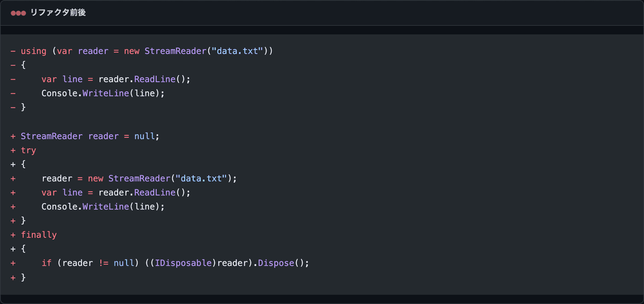Click the red window dots in the header
Image resolution: width=644 pixels, height=304 pixels.
pyautogui.click(x=18, y=13)
